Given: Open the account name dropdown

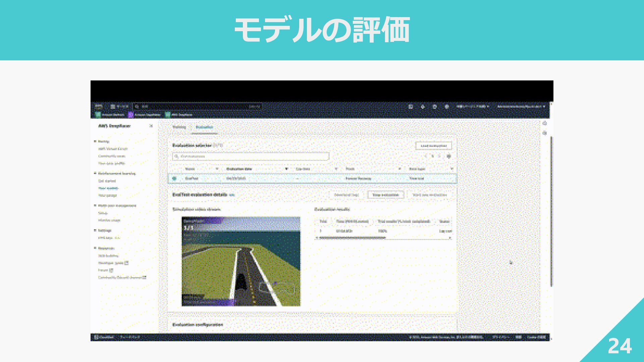Looking at the screenshot, I should [x=521, y=107].
